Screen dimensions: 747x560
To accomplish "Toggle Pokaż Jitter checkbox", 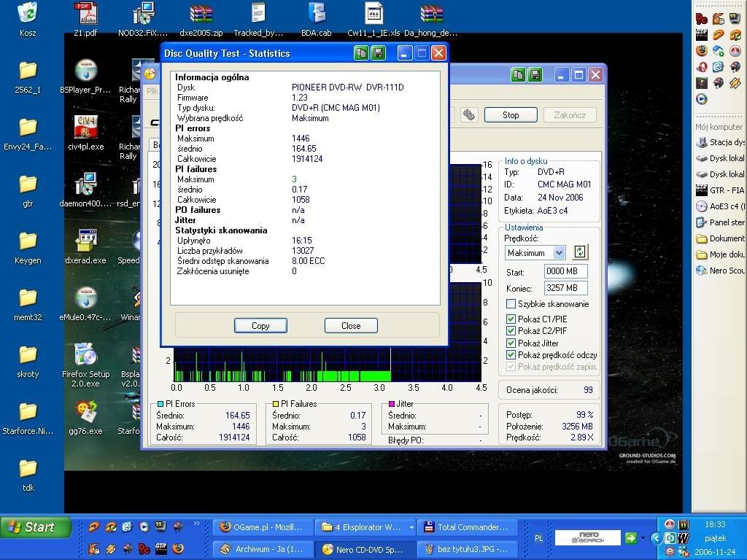I will [x=511, y=343].
